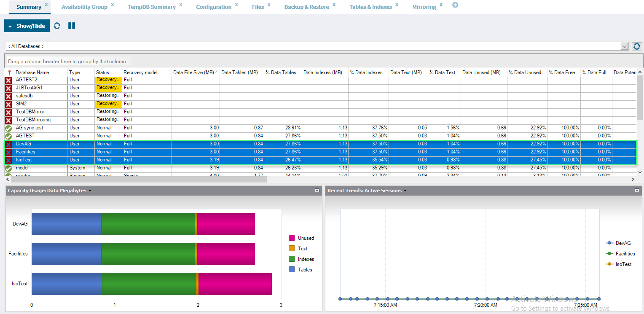Click the refresh icon next to Show/Hide
This screenshot has height=314, width=644.
click(x=57, y=26)
